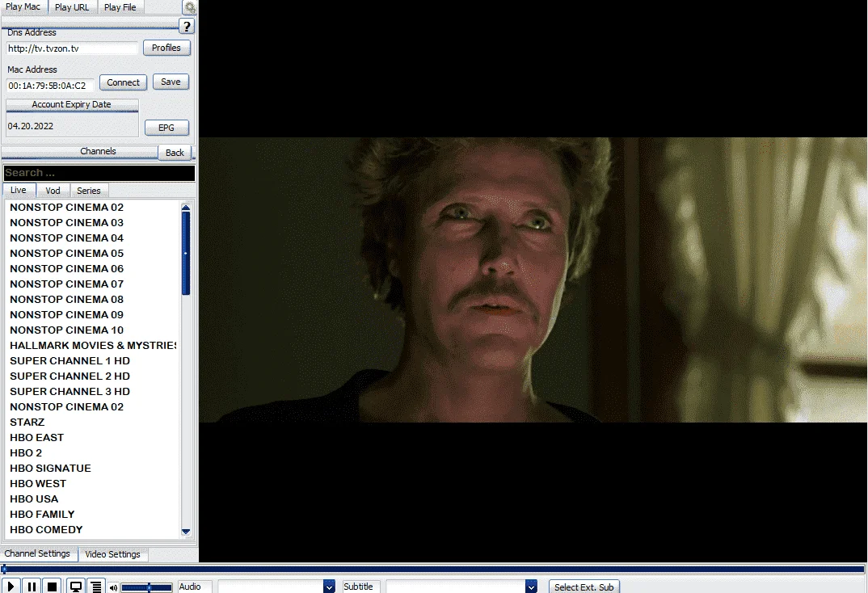868x593 pixels.
Task: Click the scroll down arrow of channel list
Action: pyautogui.click(x=186, y=532)
